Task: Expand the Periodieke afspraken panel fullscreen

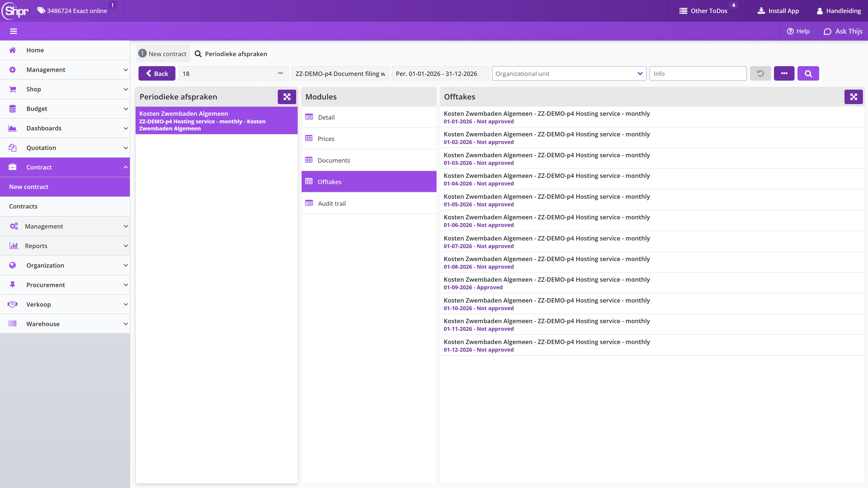Action: coord(287,97)
